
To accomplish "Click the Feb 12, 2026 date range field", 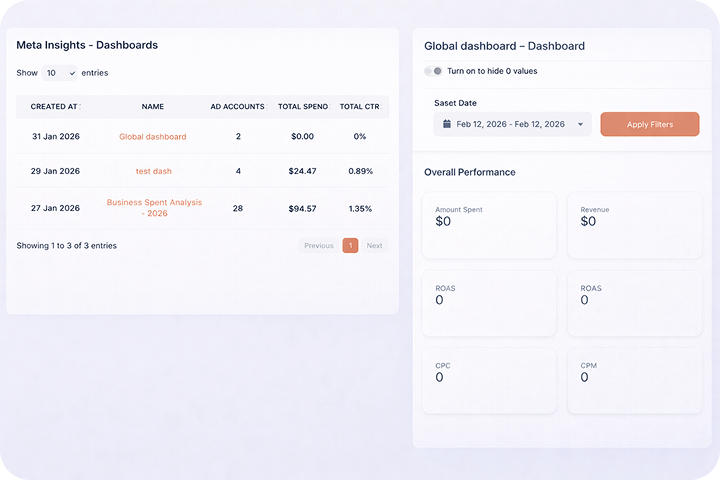I will click(x=511, y=125).
